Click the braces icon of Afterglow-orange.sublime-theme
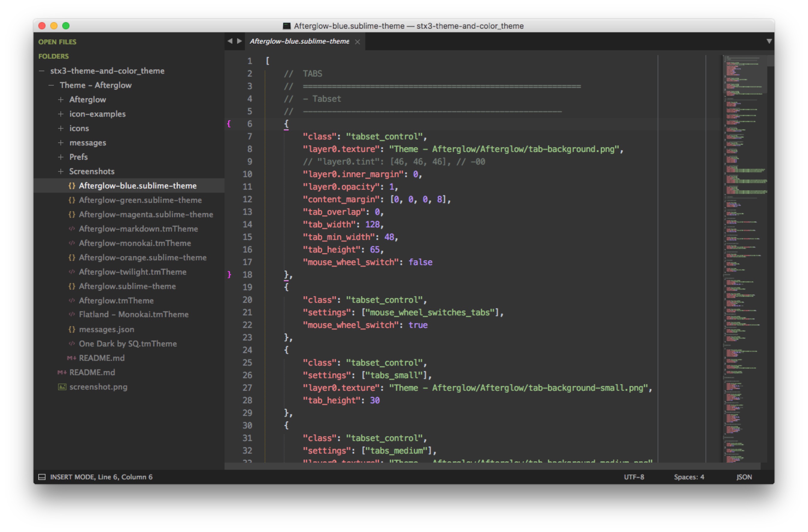Viewport: 808px width, 532px height. coord(72,258)
